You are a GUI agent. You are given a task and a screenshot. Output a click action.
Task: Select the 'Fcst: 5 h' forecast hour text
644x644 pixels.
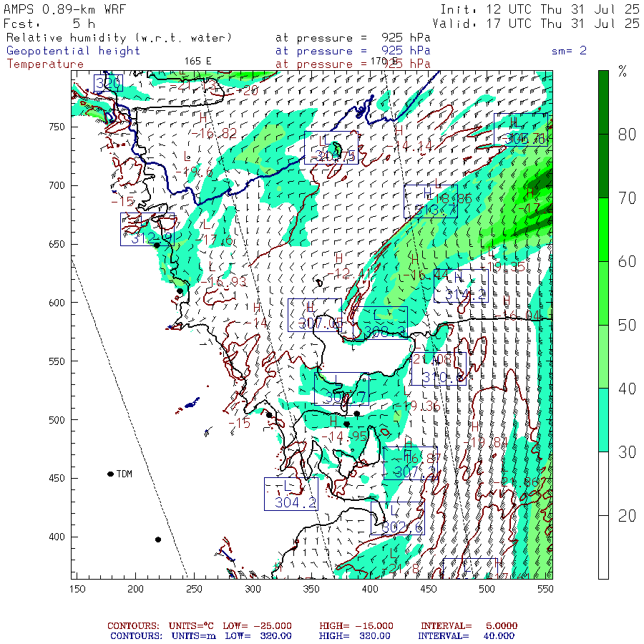[x=49, y=24]
